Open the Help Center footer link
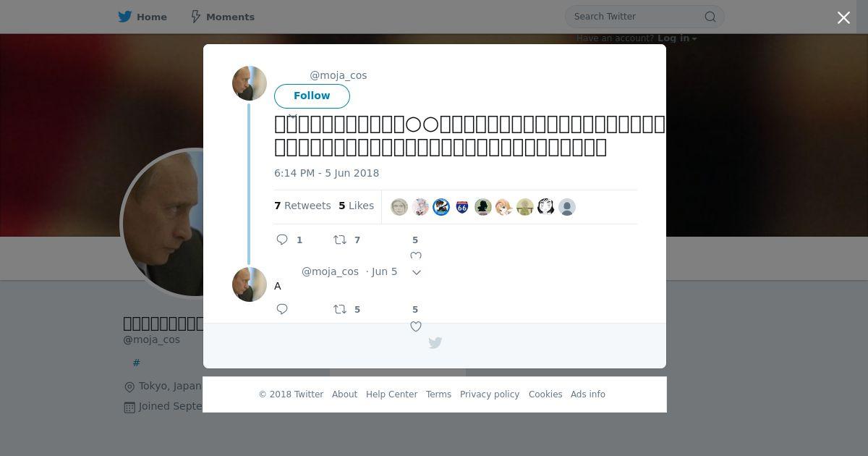The width and height of the screenshot is (868, 456). [391, 394]
